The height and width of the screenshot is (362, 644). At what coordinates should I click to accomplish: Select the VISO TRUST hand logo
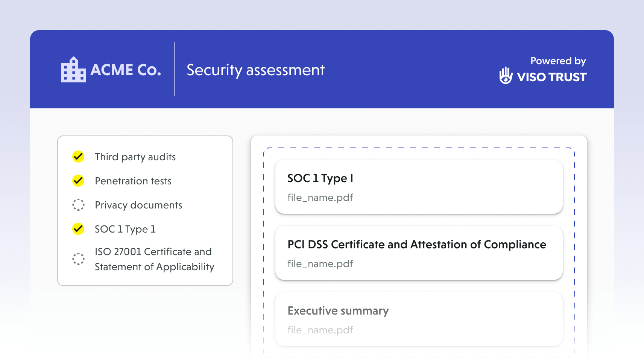[506, 76]
